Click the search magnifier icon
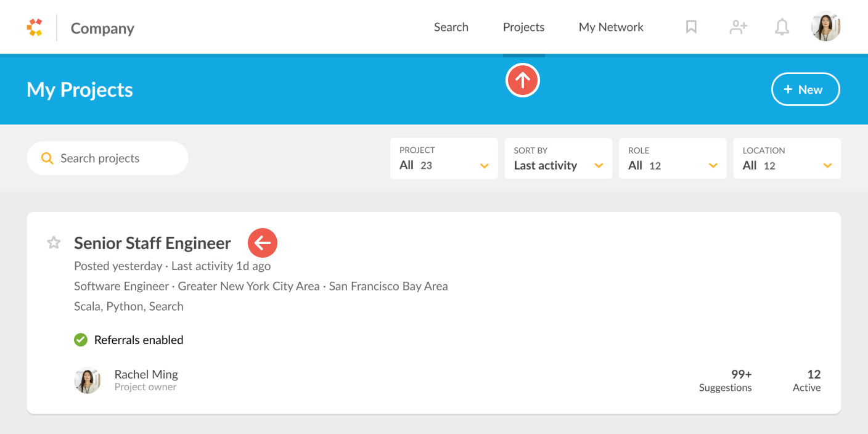 (x=47, y=158)
